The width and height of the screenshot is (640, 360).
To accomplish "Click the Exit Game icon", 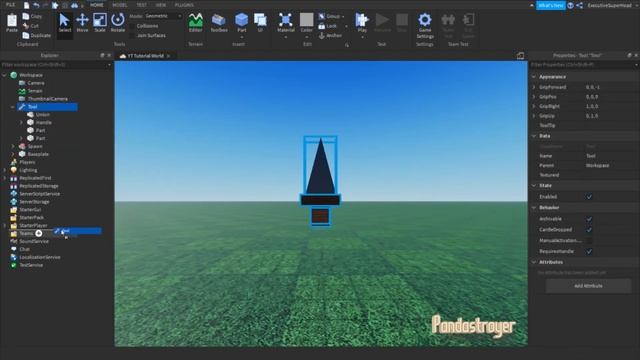I will (468, 20).
